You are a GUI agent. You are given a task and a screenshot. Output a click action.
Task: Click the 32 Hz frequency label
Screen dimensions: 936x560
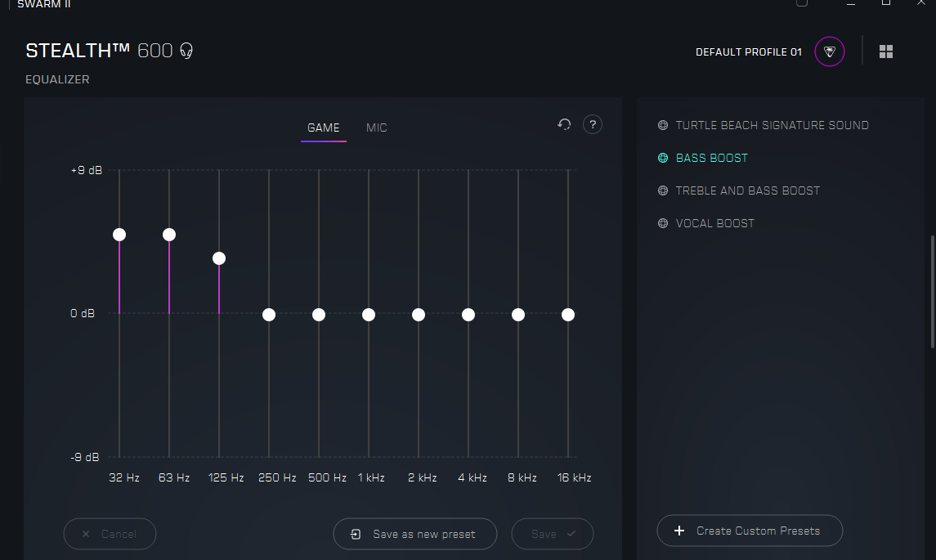[x=124, y=477]
